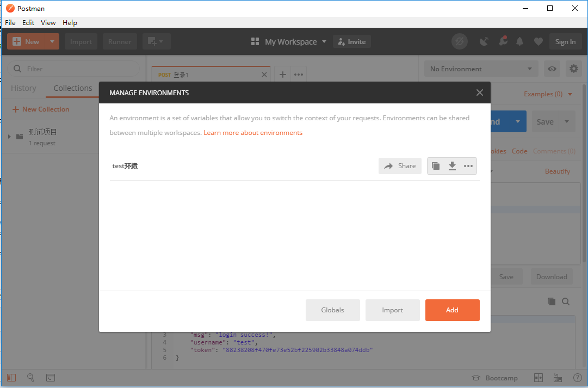588x388 pixels.
Task: Click the Invite button
Action: click(x=352, y=42)
